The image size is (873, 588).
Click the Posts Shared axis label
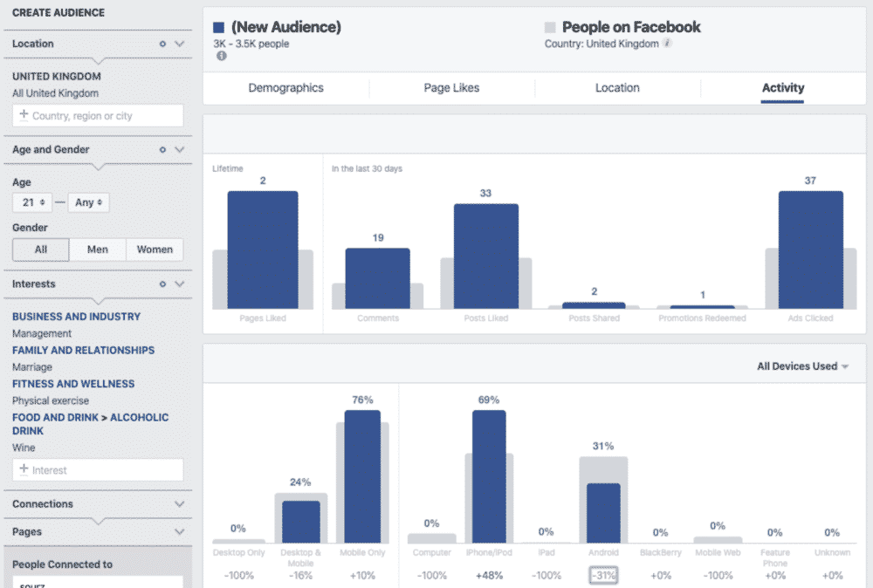tap(594, 318)
